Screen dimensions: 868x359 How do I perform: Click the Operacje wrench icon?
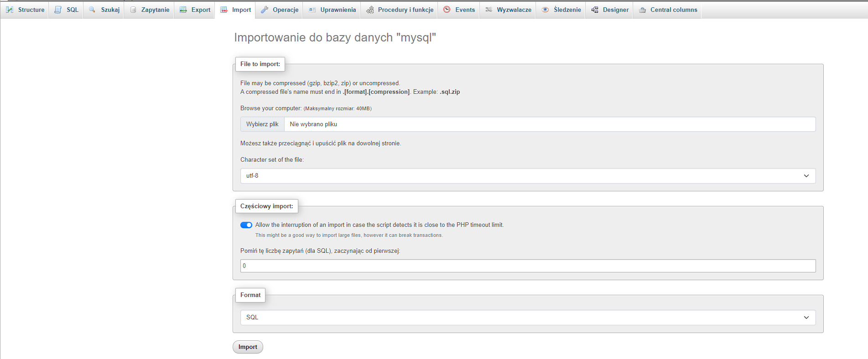point(265,10)
